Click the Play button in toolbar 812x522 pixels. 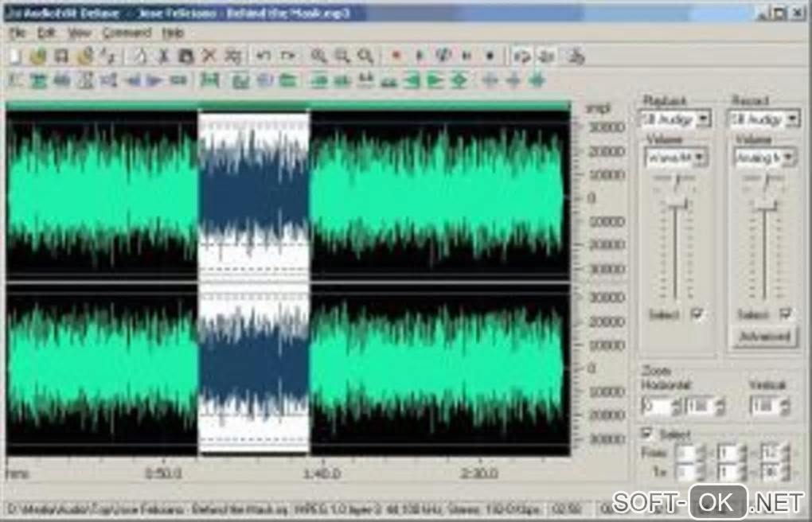click(420, 56)
